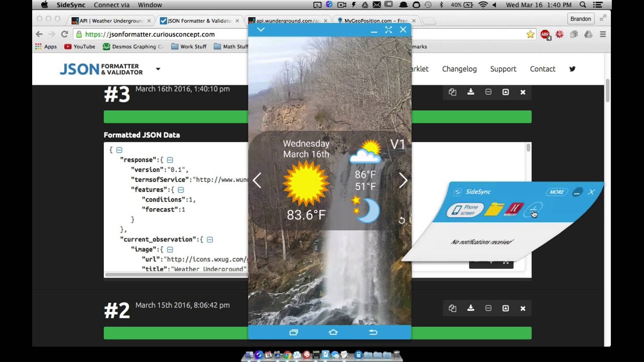Open the Work Stuff bookmarks folder
Screen dimensions: 644x362
pos(189,47)
